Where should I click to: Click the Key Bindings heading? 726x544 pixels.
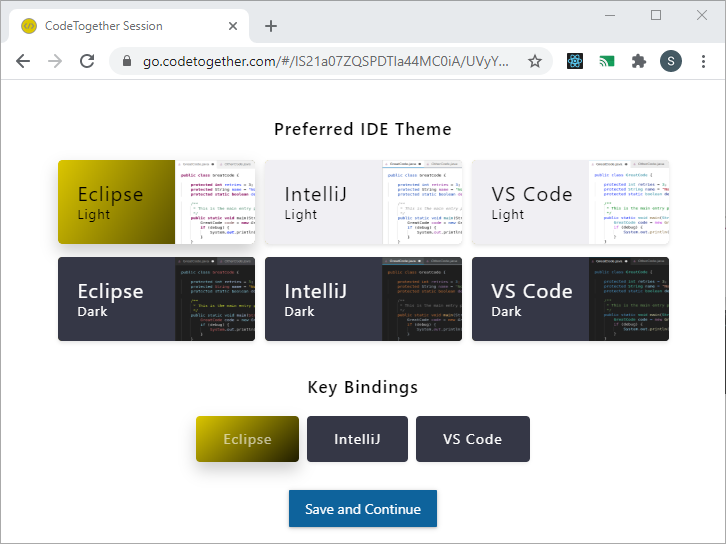[x=363, y=387]
